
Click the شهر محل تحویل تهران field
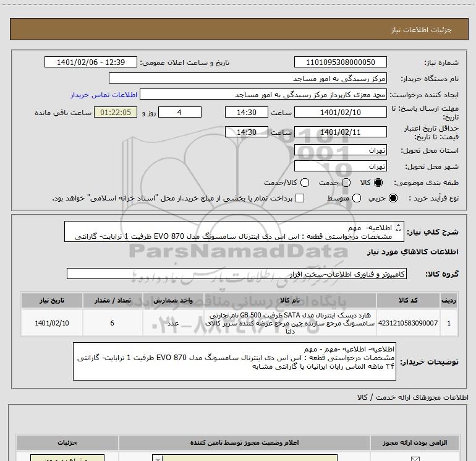click(340, 166)
